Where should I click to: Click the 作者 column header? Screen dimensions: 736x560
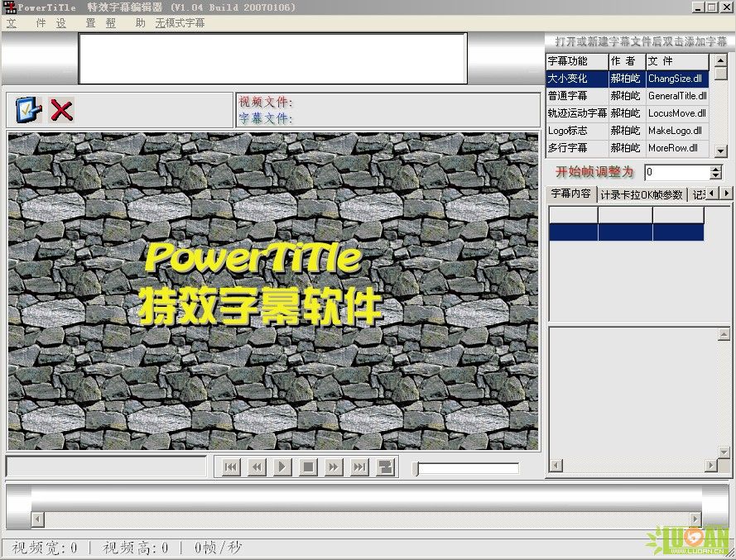[627, 61]
